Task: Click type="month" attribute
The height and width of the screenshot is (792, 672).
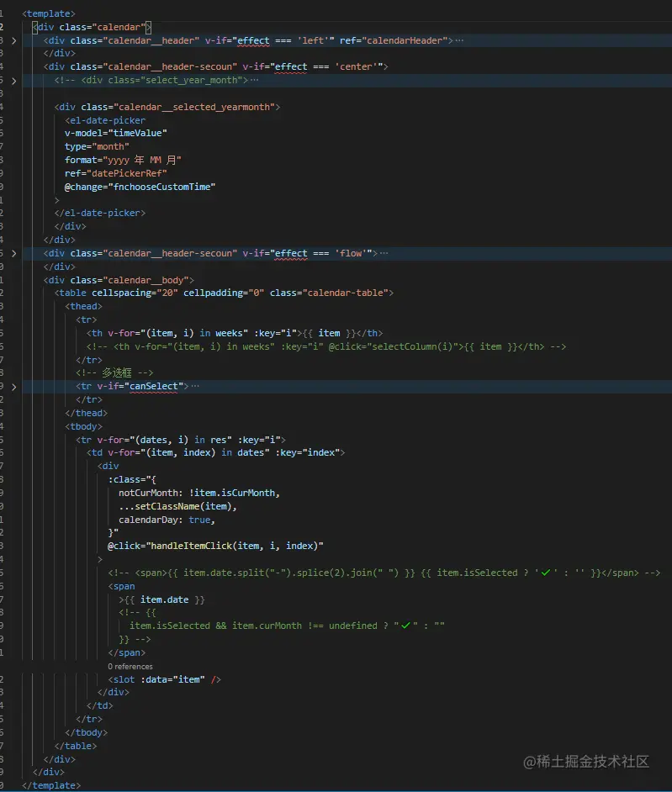Action: point(97,146)
